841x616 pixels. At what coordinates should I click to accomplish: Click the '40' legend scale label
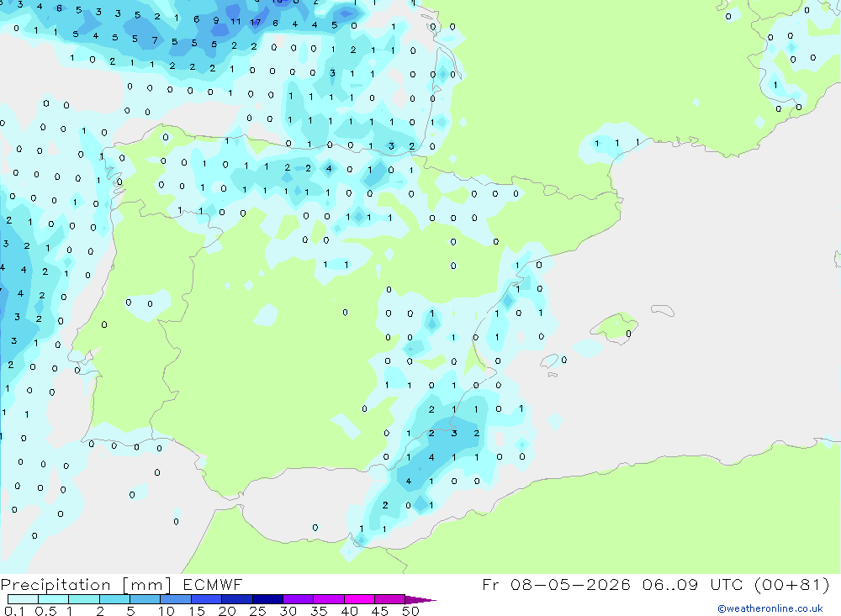click(x=350, y=611)
